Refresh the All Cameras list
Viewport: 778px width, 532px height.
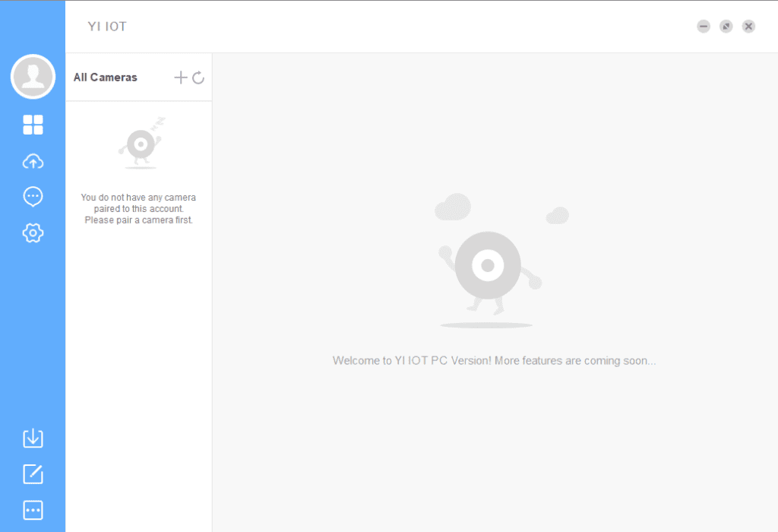[198, 78]
